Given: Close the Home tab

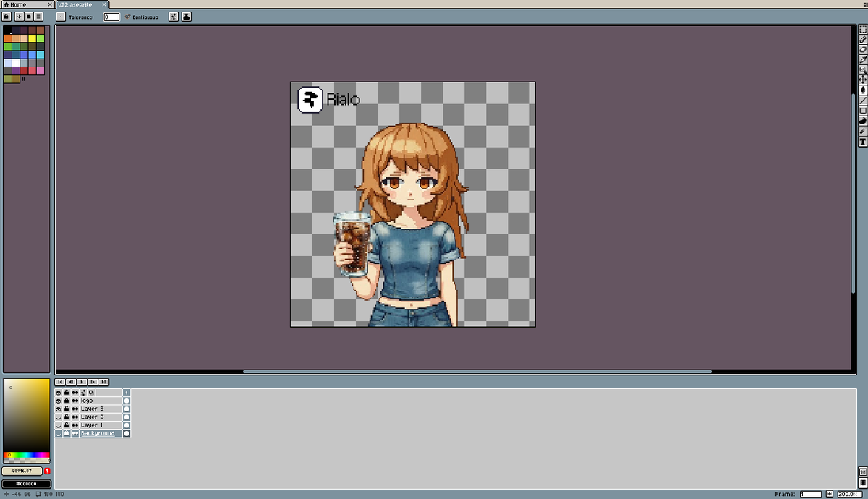Looking at the screenshot, I should tap(49, 4).
